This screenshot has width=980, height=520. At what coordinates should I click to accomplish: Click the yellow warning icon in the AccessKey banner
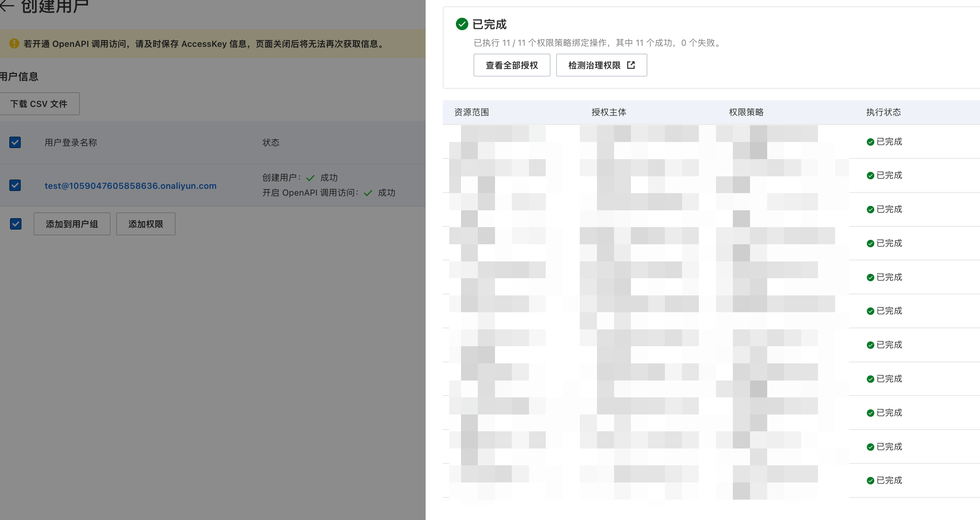(x=14, y=43)
